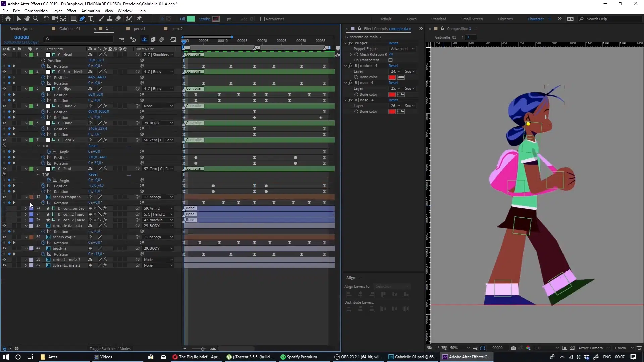Viewport: 644px width, 362px height.
Task: Reset the Puppet effect
Action: [393, 43]
